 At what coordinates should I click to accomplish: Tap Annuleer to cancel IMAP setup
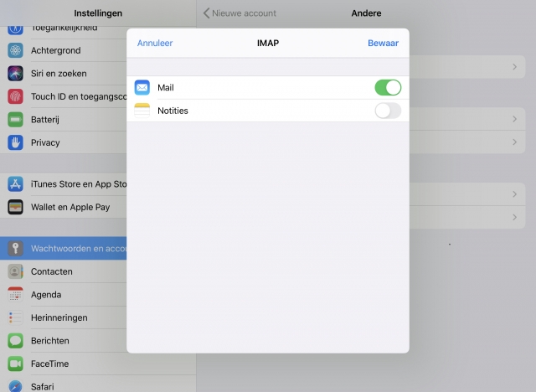[x=155, y=43]
